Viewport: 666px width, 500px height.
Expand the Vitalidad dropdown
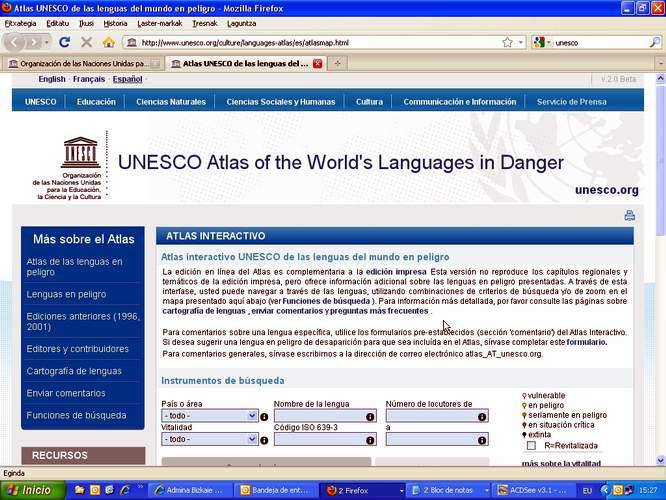point(252,439)
